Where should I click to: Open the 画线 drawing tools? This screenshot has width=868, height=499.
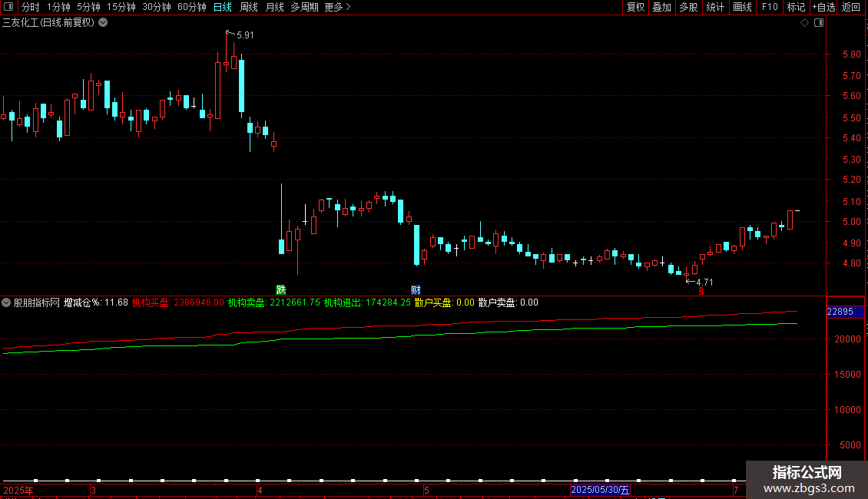(x=742, y=7)
